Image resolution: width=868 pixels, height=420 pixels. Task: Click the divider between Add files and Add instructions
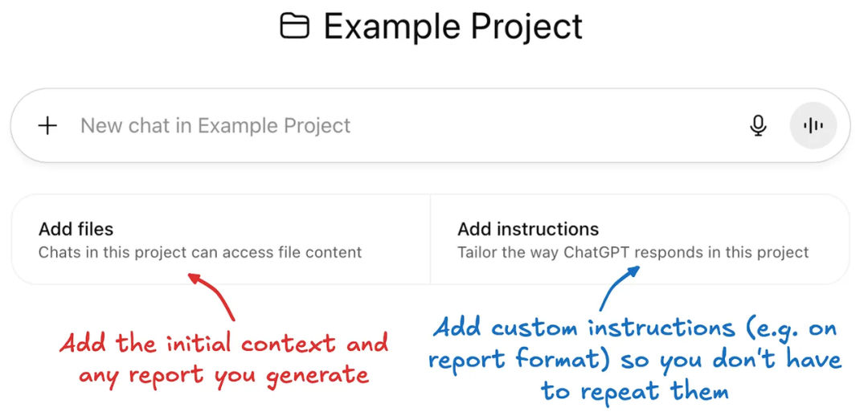[430, 239]
